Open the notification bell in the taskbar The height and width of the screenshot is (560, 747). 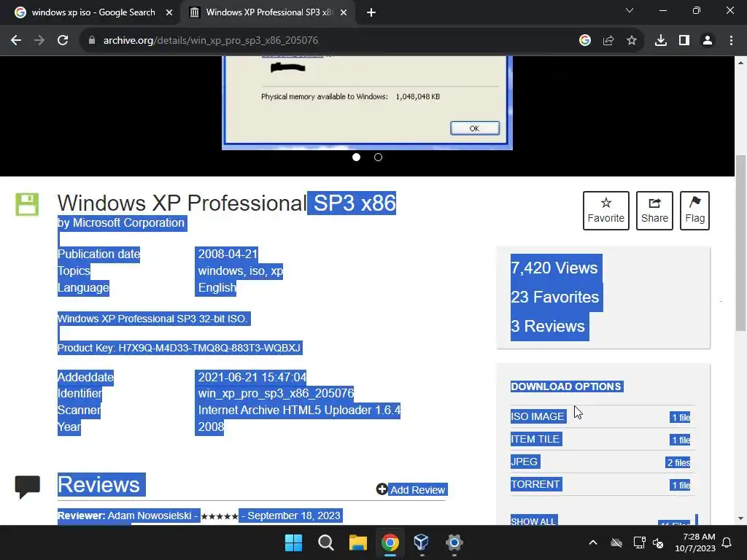pyautogui.click(x=727, y=542)
